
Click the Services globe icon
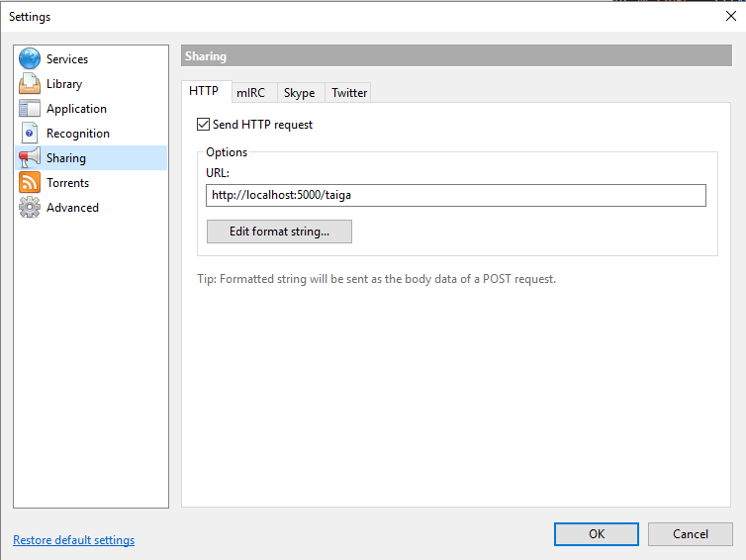pyautogui.click(x=30, y=58)
